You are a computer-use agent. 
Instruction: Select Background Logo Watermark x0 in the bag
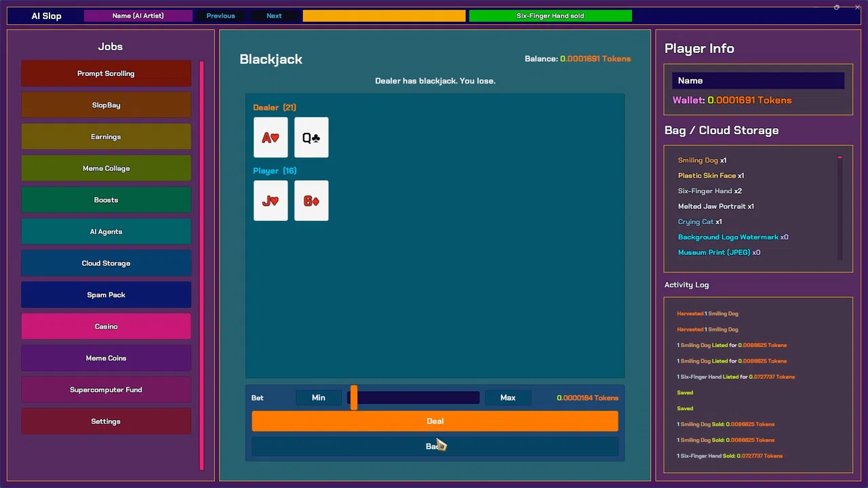click(x=733, y=237)
